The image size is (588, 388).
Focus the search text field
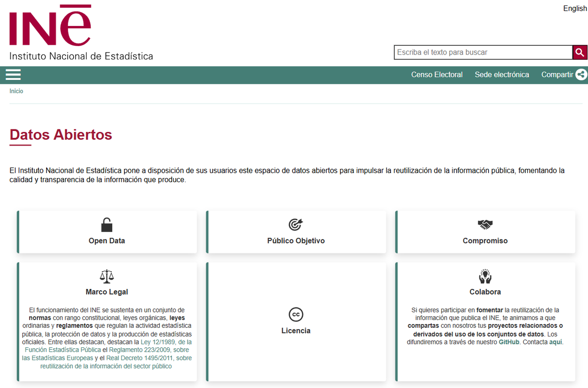click(x=483, y=52)
